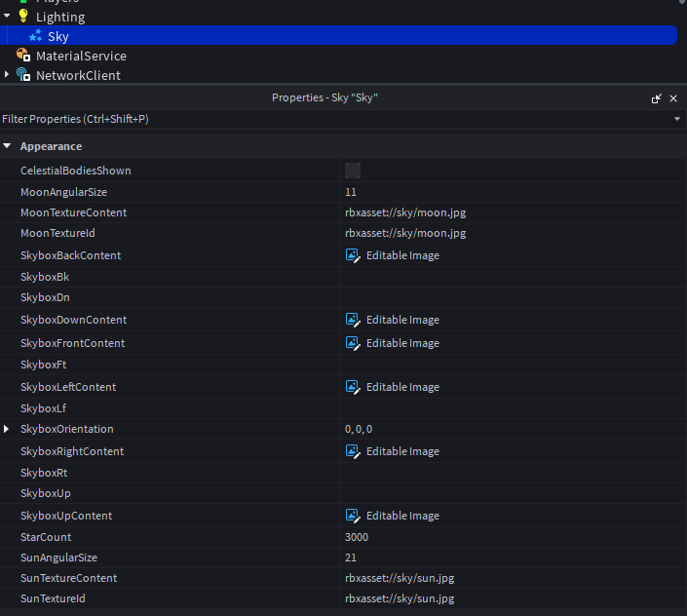Click the SkyboxUpContent property name
The width and height of the screenshot is (687, 616).
click(66, 516)
